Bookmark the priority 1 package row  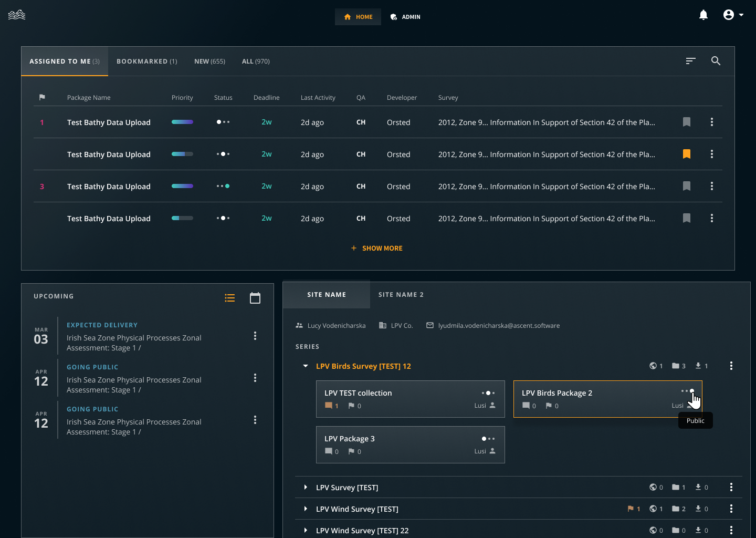pos(687,122)
